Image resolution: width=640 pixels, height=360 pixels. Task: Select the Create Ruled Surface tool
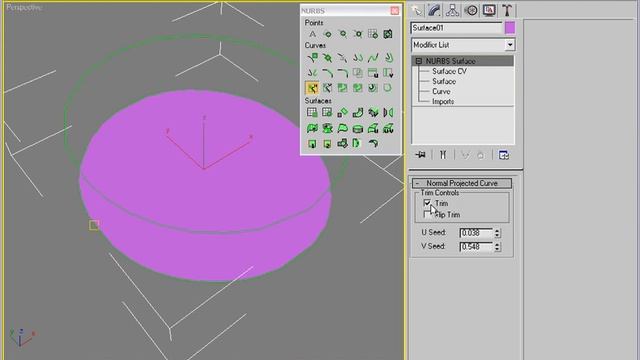342,129
